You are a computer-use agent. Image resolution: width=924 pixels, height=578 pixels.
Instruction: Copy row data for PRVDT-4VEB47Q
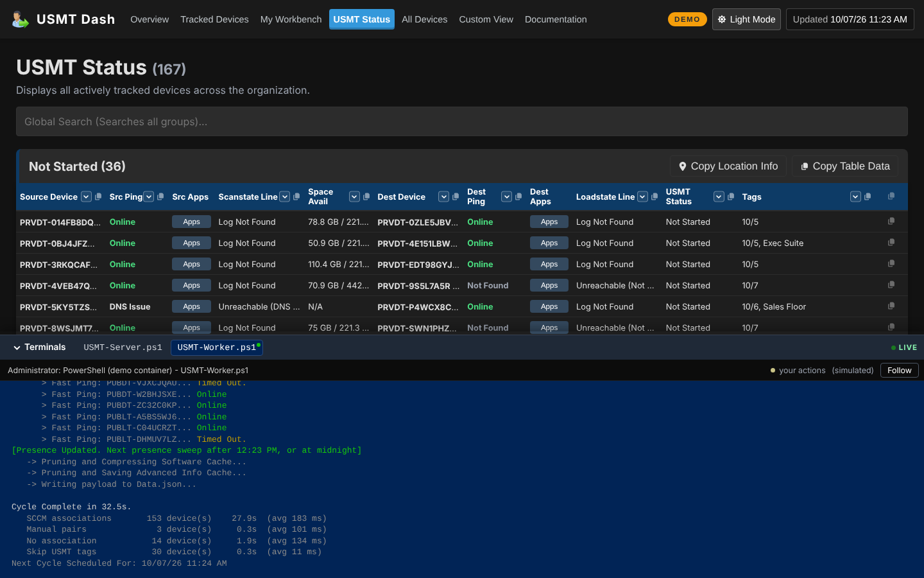click(x=891, y=285)
